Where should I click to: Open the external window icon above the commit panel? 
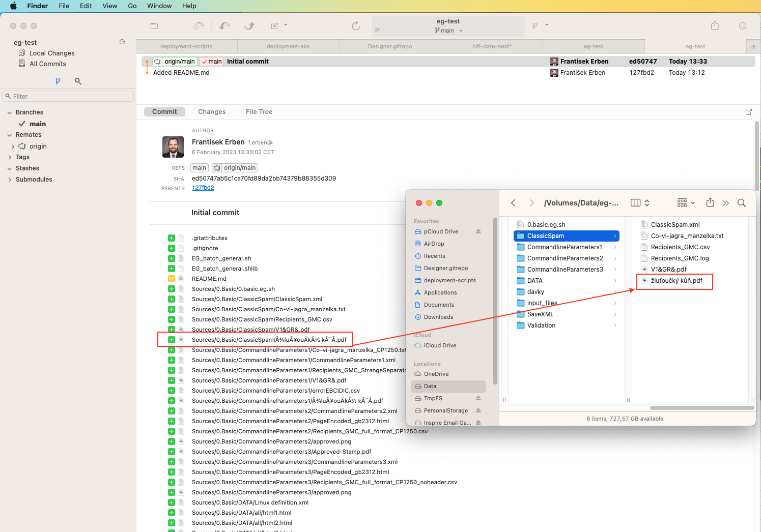[x=748, y=111]
